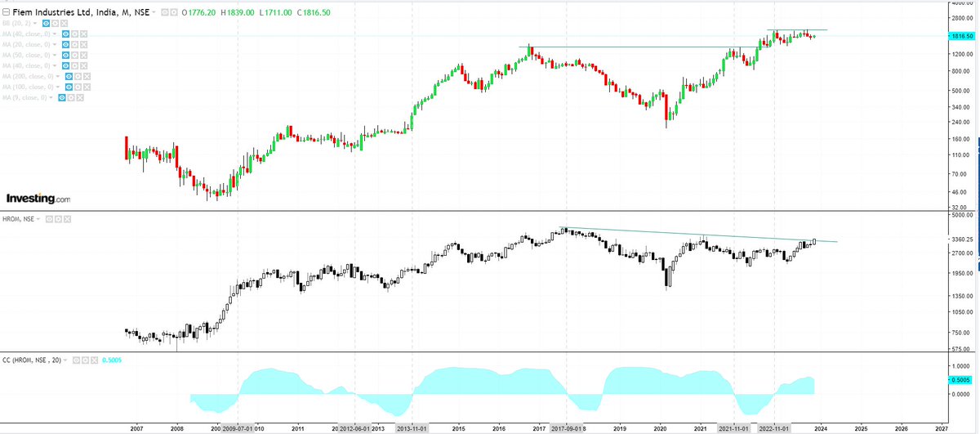Open settings for MA (9, close, 0)
980x434 pixels.
coord(71,98)
